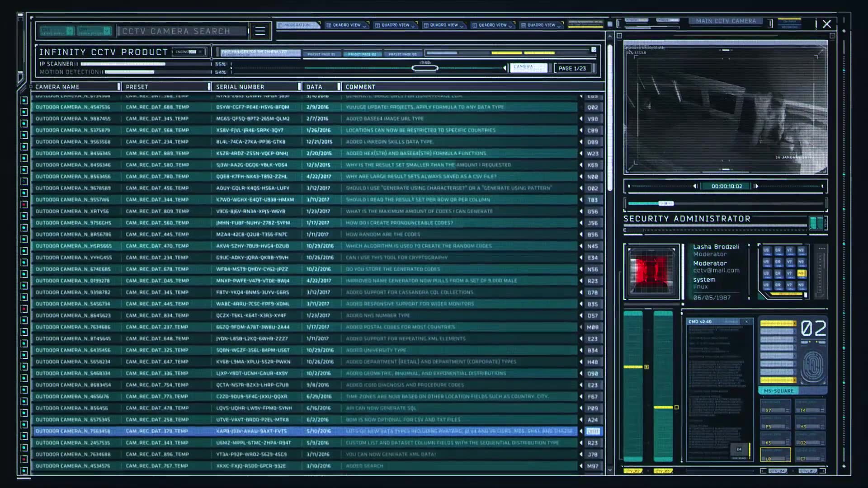Select highlighted Preset Page 02 tab
The width and height of the screenshot is (868, 488).
(363, 54)
